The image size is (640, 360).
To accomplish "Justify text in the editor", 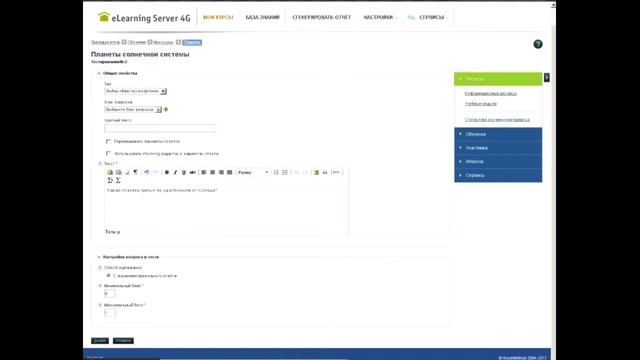I will pyautogui.click(x=229, y=172).
